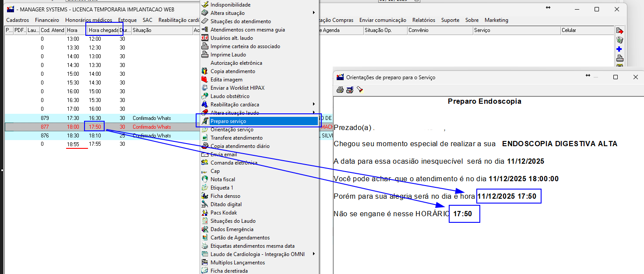The width and height of the screenshot is (644, 274).
Task: Click the delete (recycle bin) sidebar icon
Action: tap(619, 39)
